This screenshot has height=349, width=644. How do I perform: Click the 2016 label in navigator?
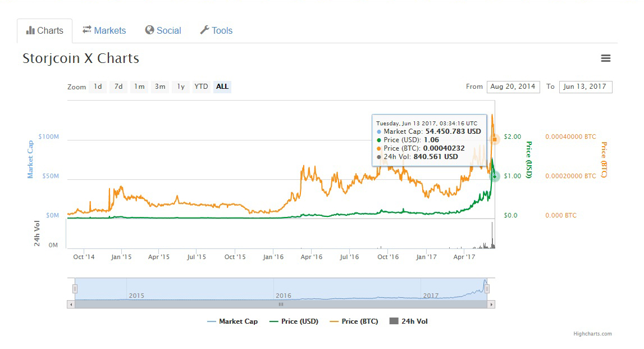[284, 296]
